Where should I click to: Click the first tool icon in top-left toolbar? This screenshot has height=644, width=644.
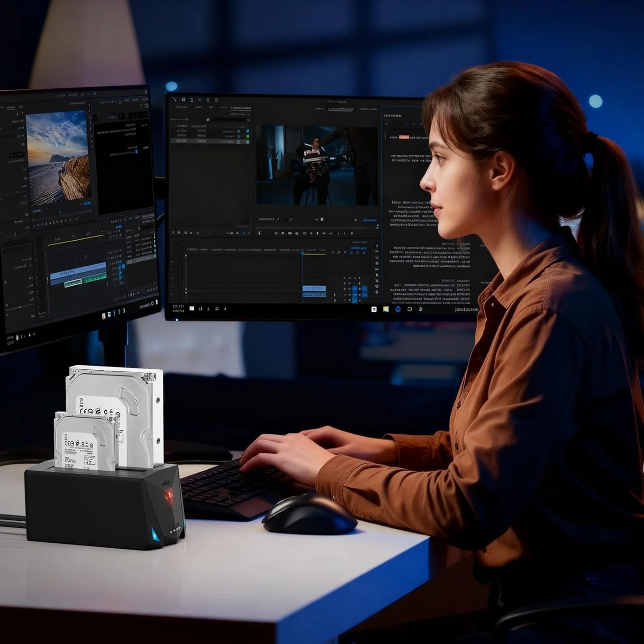pyautogui.click(x=174, y=100)
